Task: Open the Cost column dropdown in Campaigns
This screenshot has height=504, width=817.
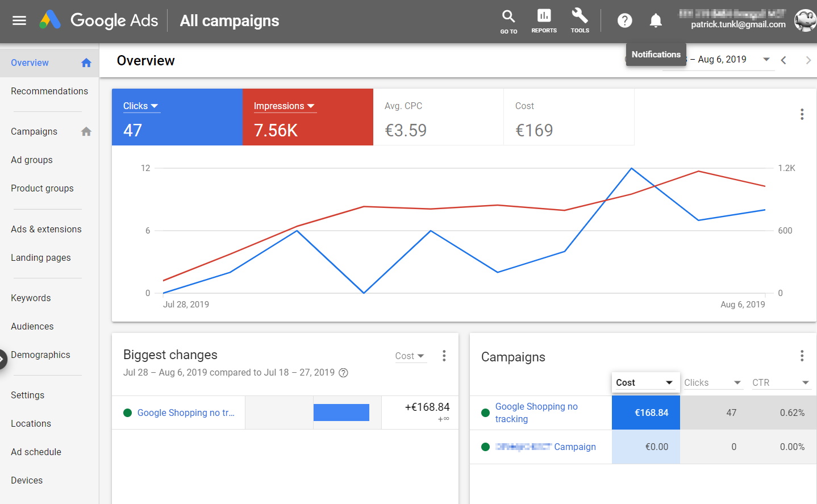Action: pyautogui.click(x=645, y=382)
